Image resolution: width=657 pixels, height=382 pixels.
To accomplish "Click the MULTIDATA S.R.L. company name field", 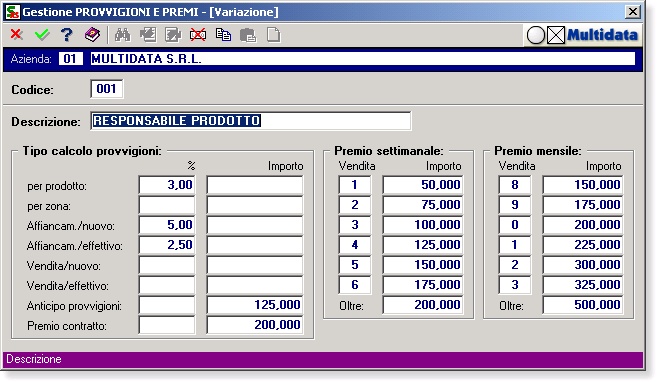I will click(x=362, y=59).
